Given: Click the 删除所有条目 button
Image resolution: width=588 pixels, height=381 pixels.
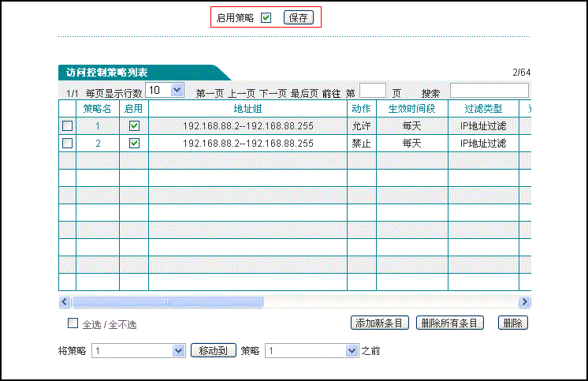Looking at the screenshot, I should coord(450,323).
